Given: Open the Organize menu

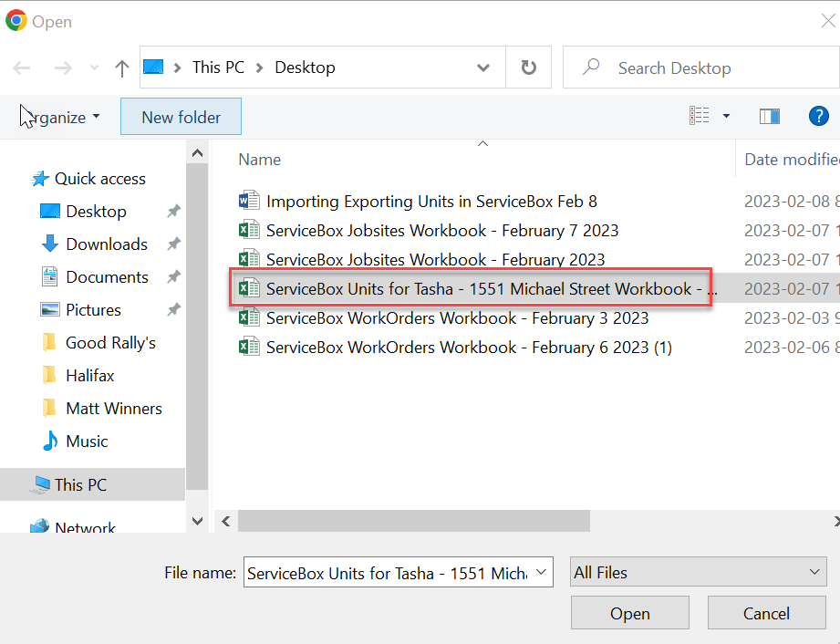Looking at the screenshot, I should [60, 117].
